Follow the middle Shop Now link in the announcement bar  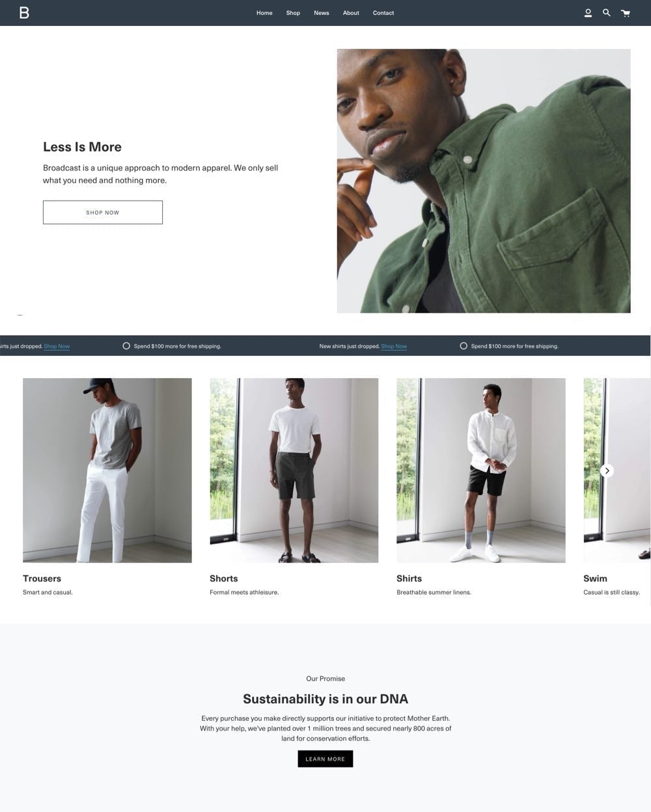point(394,346)
